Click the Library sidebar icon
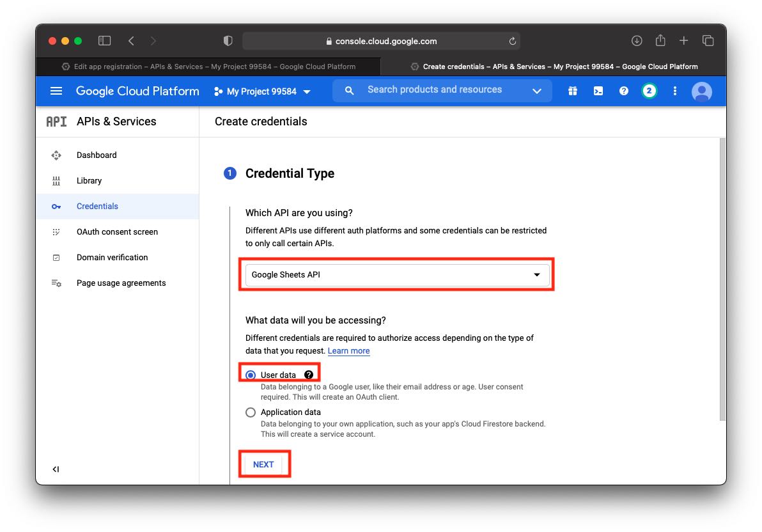The height and width of the screenshot is (532, 762). (56, 181)
